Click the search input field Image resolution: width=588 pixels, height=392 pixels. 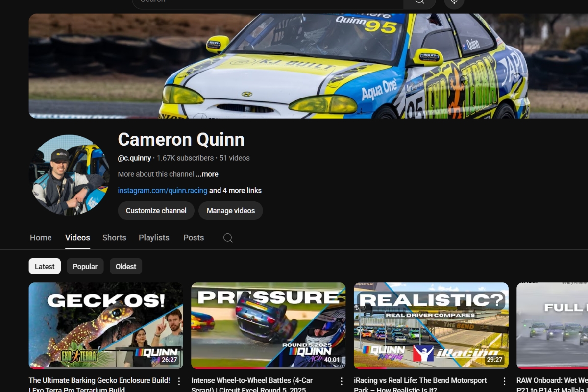[268, 2]
